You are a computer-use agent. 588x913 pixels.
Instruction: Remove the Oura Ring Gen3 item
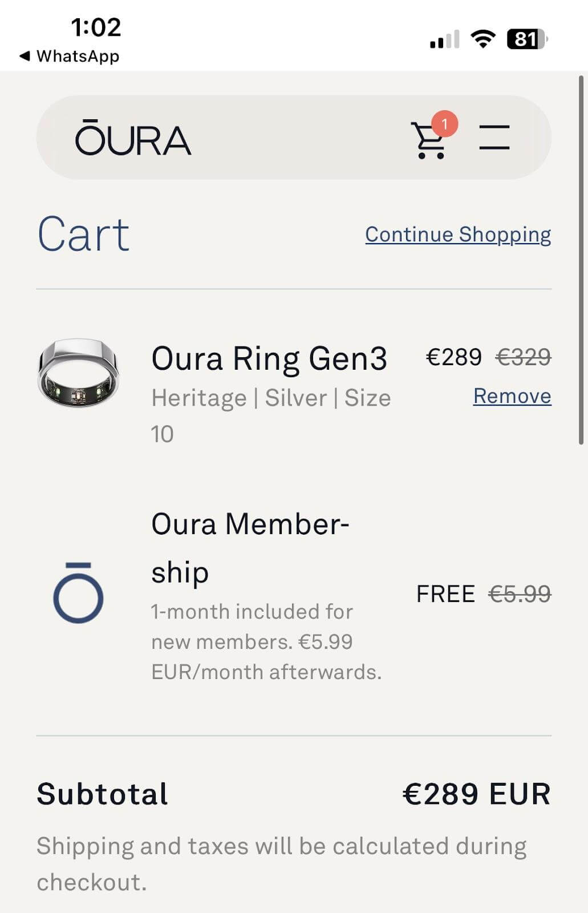coord(512,396)
